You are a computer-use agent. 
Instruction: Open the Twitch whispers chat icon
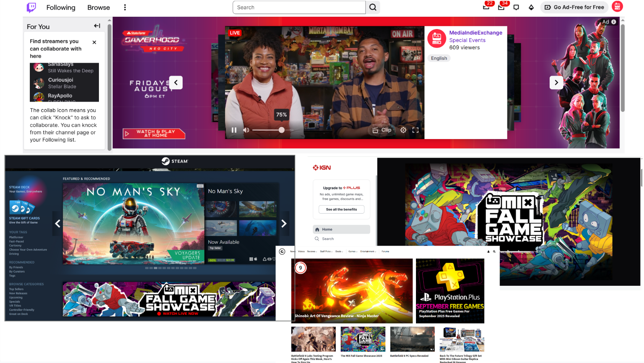[x=516, y=7]
